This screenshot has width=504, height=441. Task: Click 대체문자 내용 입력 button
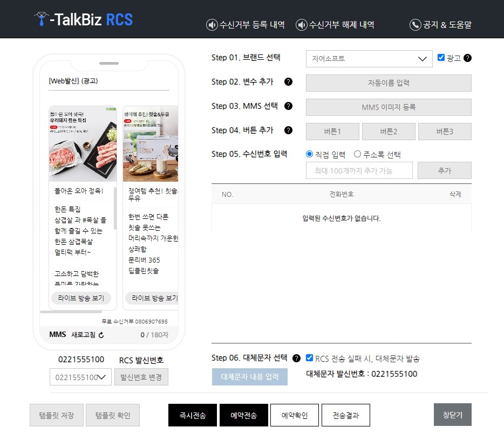tap(250, 377)
